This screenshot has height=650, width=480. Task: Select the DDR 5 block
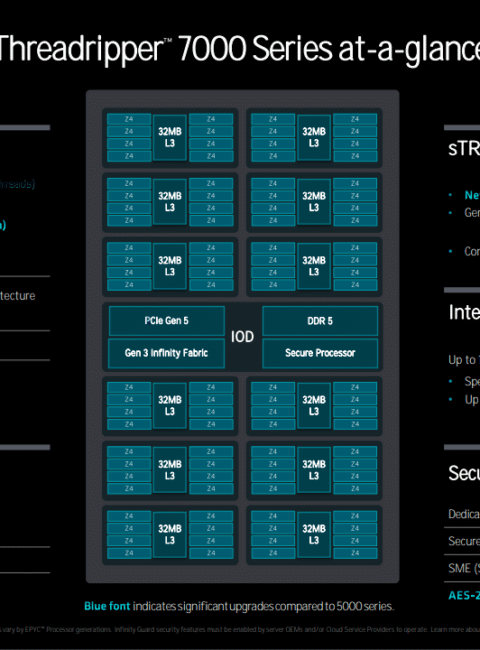[x=320, y=320]
